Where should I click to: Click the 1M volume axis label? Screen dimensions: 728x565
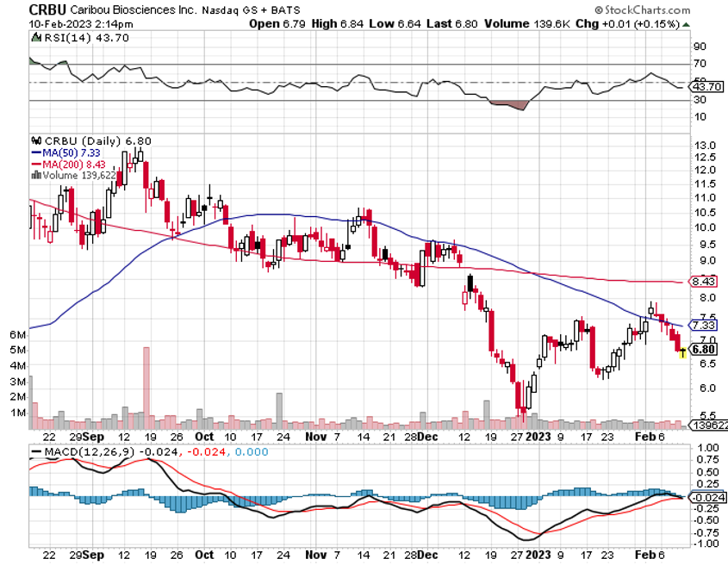[19, 413]
